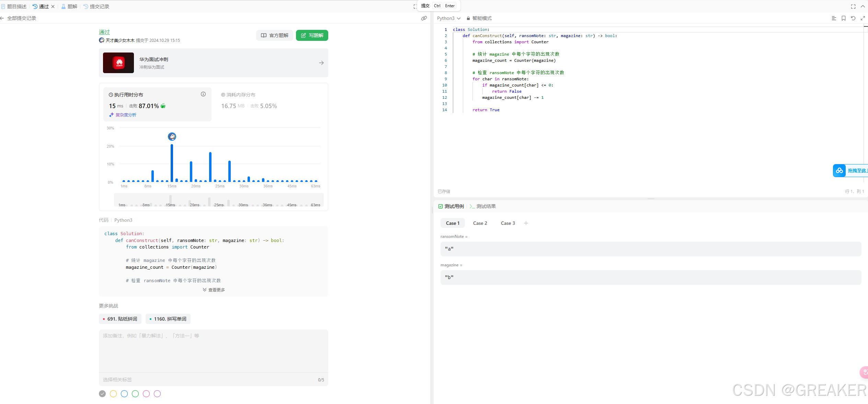
Task: Click the 写题解 green button
Action: tap(312, 35)
